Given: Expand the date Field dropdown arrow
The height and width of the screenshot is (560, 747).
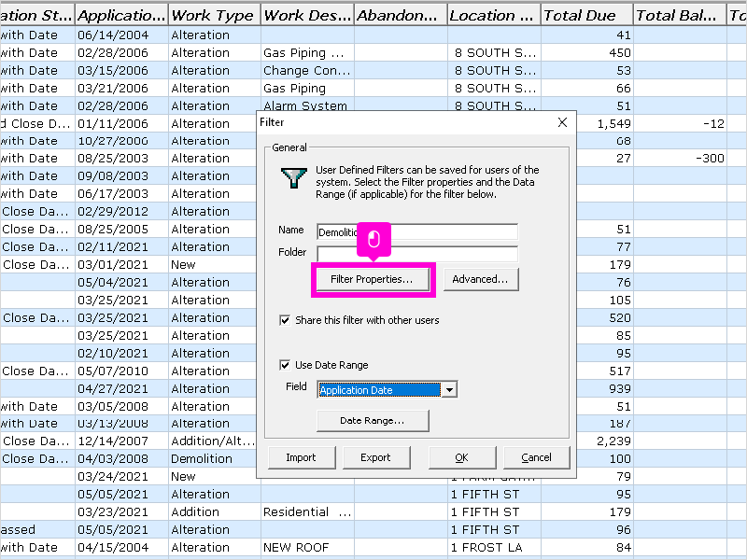Looking at the screenshot, I should coord(449,390).
